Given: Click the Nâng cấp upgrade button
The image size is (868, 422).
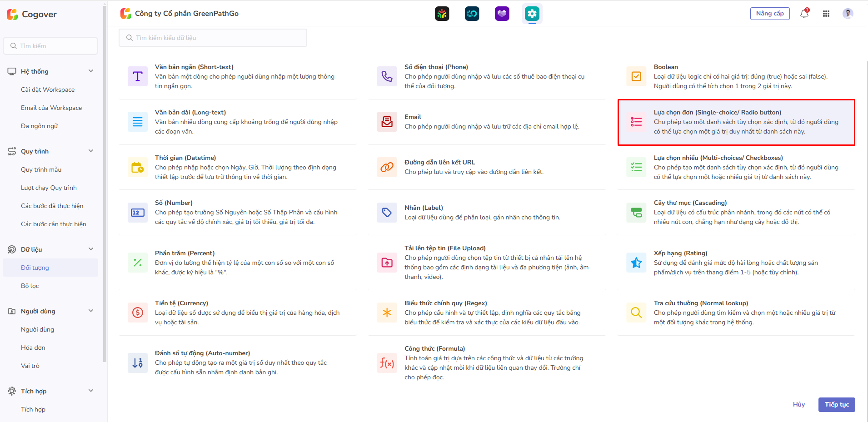Looking at the screenshot, I should [x=769, y=14].
